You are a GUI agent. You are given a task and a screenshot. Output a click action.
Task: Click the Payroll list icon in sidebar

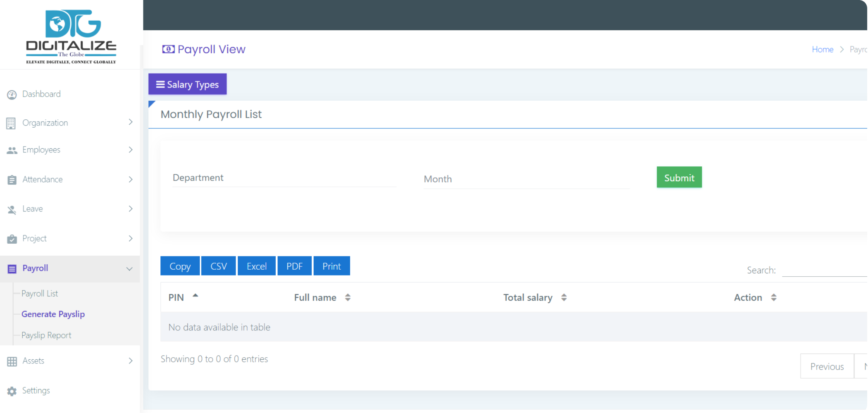coord(12,269)
